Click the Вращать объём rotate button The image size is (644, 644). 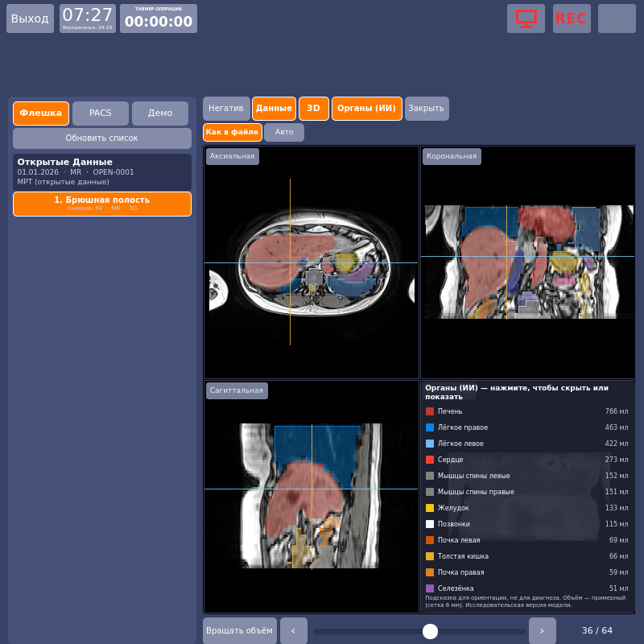239,630
